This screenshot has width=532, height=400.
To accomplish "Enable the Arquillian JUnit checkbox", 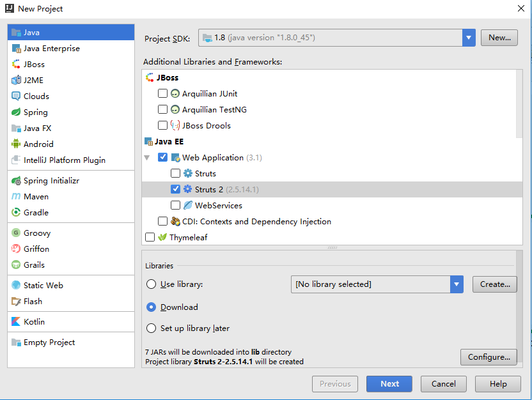I will tap(162, 93).
